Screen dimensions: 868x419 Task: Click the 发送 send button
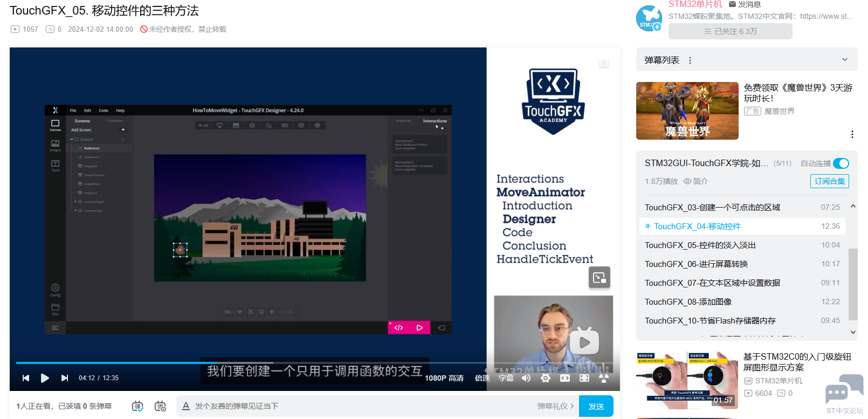(x=596, y=406)
